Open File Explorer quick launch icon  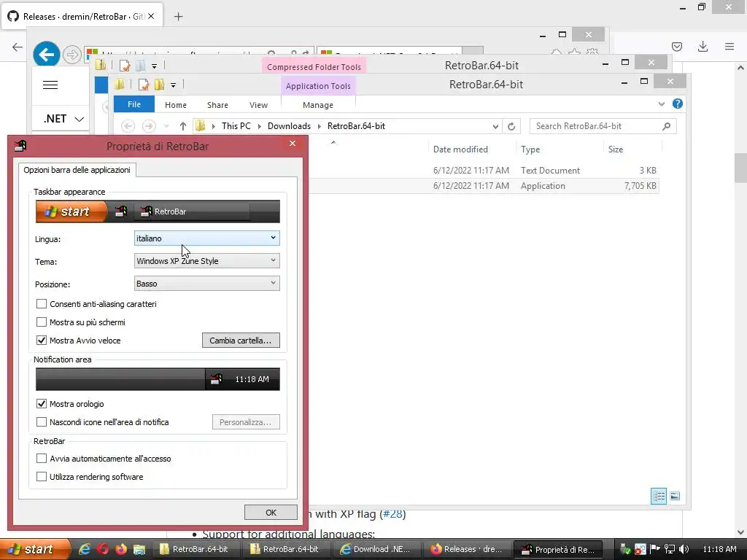[x=139, y=549]
